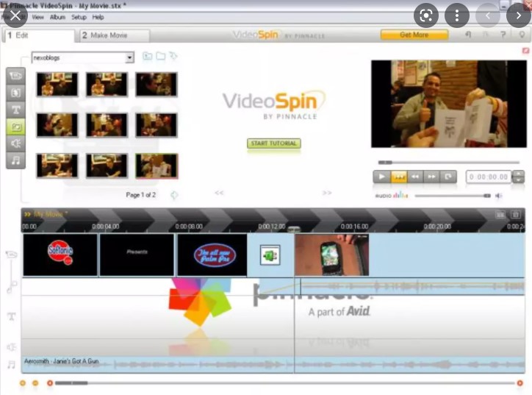
Task: Click the timeline playhead scrubber handle
Action: [x=294, y=229]
